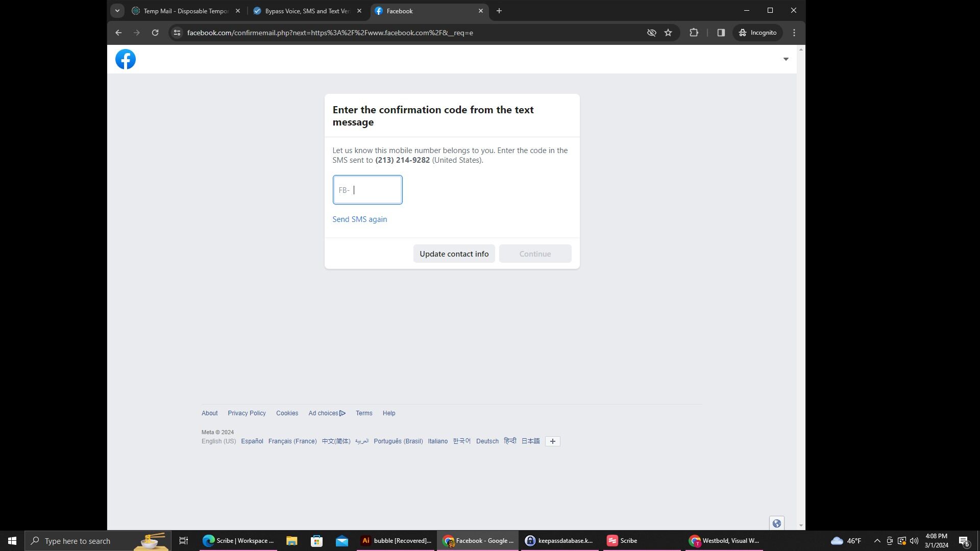
Task: Bookmark this tab with the star icon
Action: pyautogui.click(x=668, y=33)
